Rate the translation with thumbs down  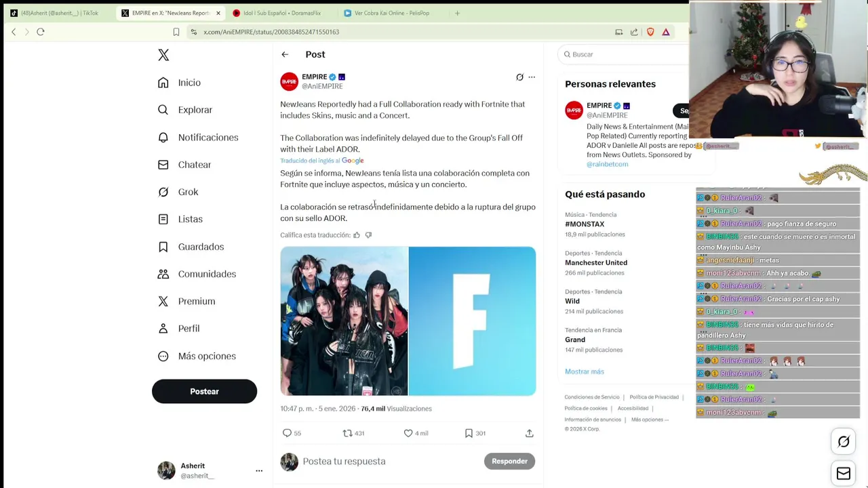tap(368, 235)
